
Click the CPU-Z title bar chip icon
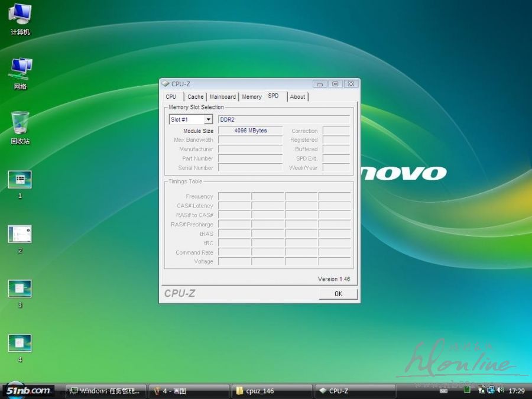pyautogui.click(x=165, y=84)
